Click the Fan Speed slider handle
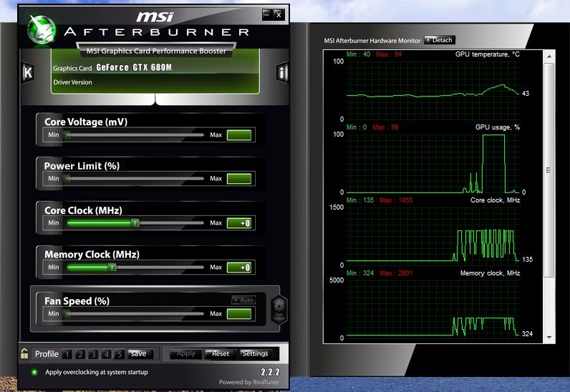The height and width of the screenshot is (392, 570). (x=67, y=313)
